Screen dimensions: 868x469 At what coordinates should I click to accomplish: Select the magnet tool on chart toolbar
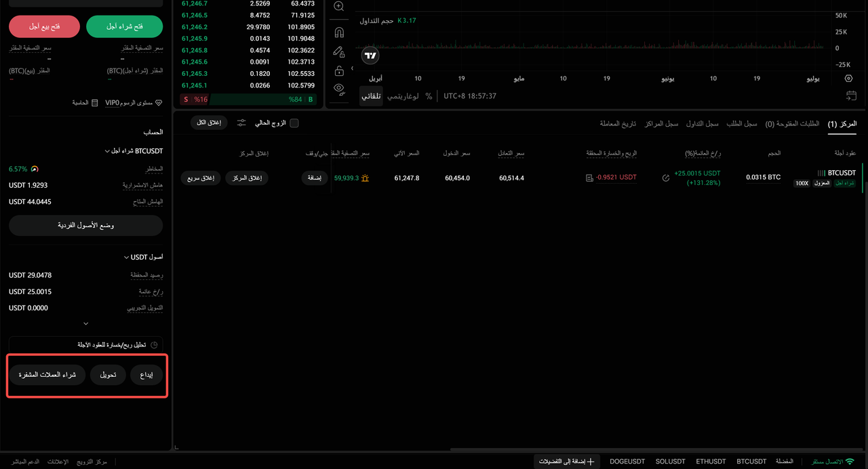(339, 32)
